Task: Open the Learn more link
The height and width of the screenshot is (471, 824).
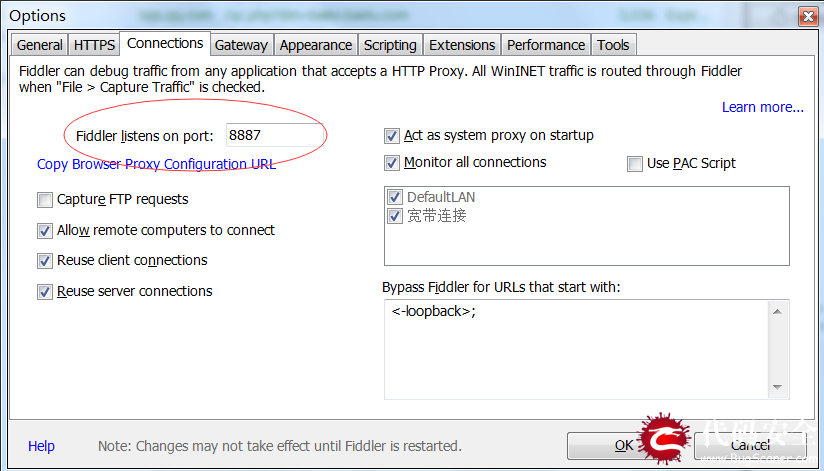Action: tap(763, 107)
